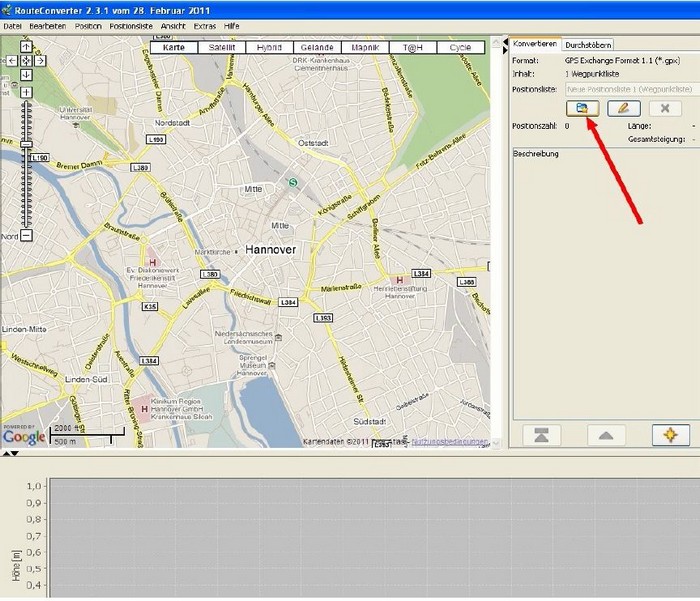
Task: Click the Niedersächsisches Landesmuseum map label
Action: [x=243, y=337]
